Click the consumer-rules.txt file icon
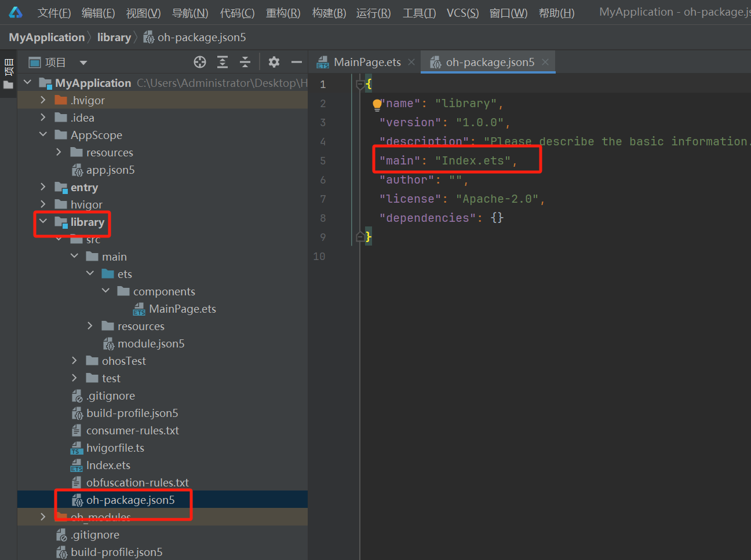The width and height of the screenshot is (751, 560). click(x=76, y=431)
